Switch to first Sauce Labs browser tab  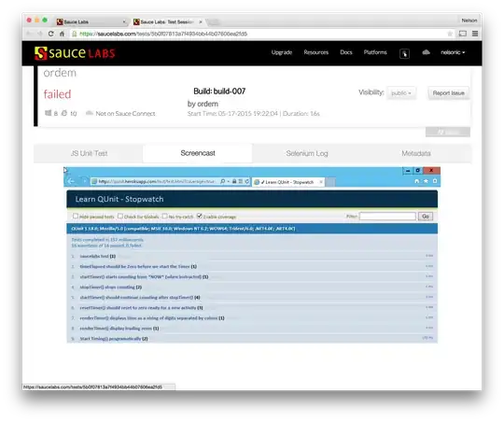point(91,21)
